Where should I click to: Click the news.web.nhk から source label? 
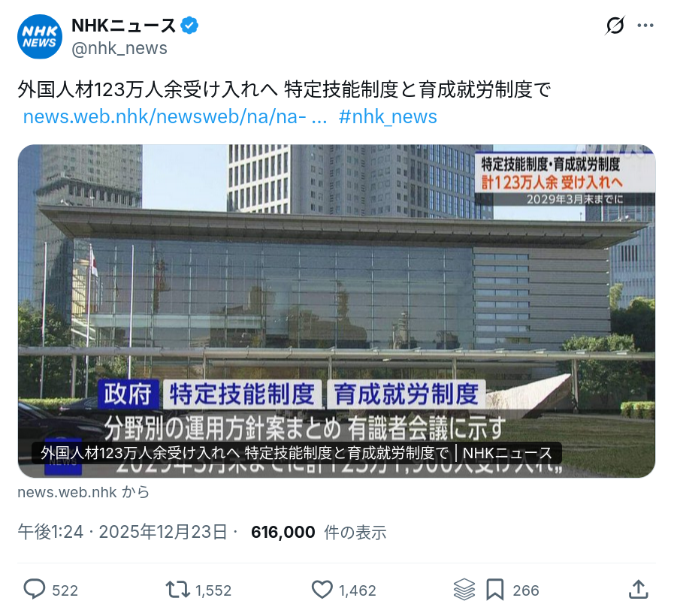point(83,492)
